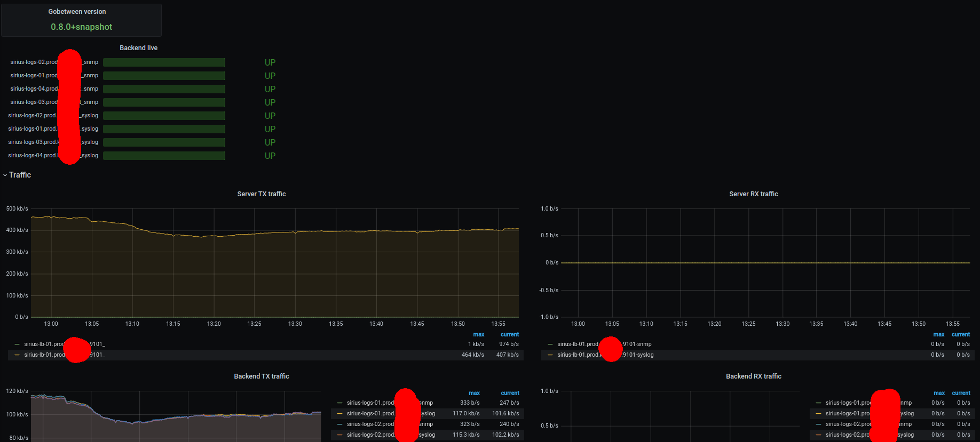This screenshot has width=980, height=442.
Task: Click the 407 kb/s current value in Server TX legend
Action: tap(508, 355)
